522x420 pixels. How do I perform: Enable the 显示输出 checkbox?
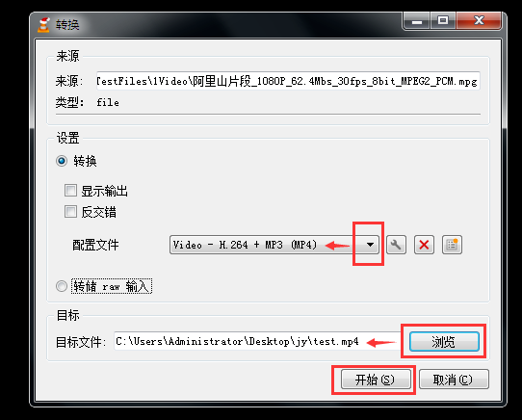click(x=70, y=191)
